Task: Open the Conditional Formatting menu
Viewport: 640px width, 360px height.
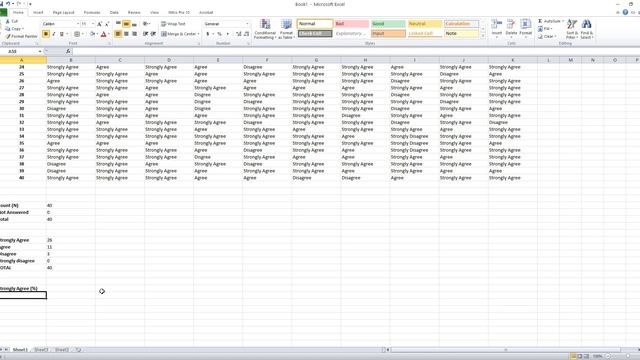Action: [x=265, y=29]
